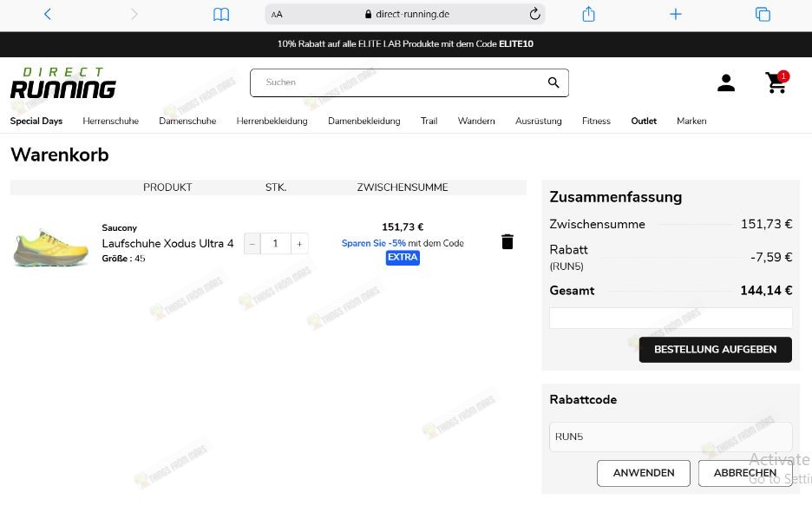Click the Direct Running logo
Viewport: 812px width, 506px height.
(x=63, y=82)
